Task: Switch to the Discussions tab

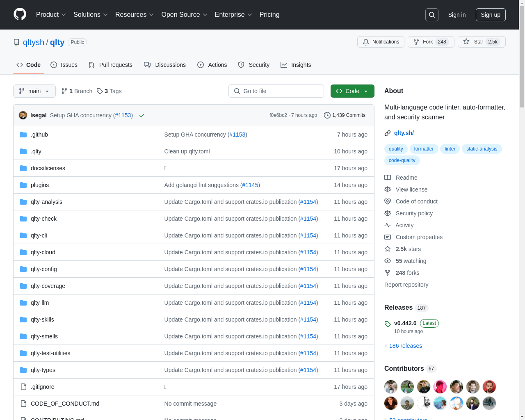Action: pos(165,65)
